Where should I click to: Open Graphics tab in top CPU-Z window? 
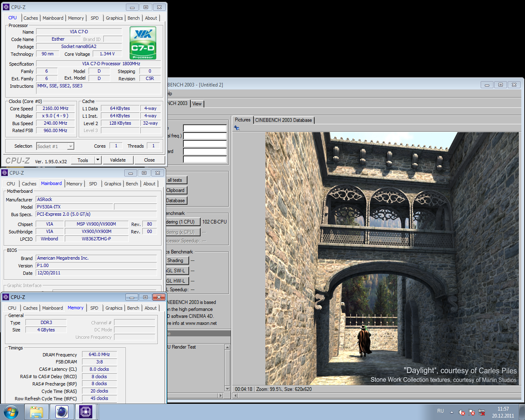114,18
